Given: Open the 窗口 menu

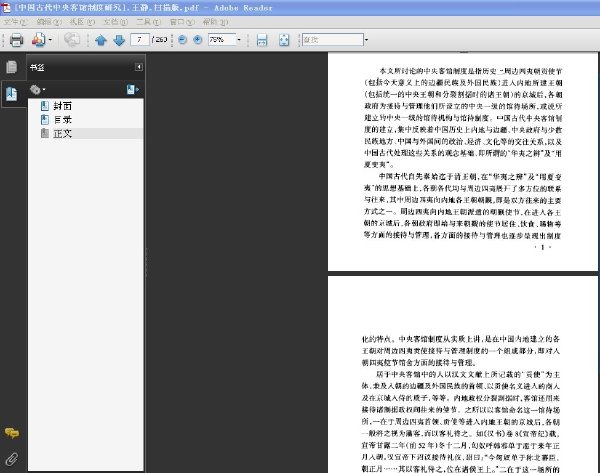Looking at the screenshot, I should 182,22.
